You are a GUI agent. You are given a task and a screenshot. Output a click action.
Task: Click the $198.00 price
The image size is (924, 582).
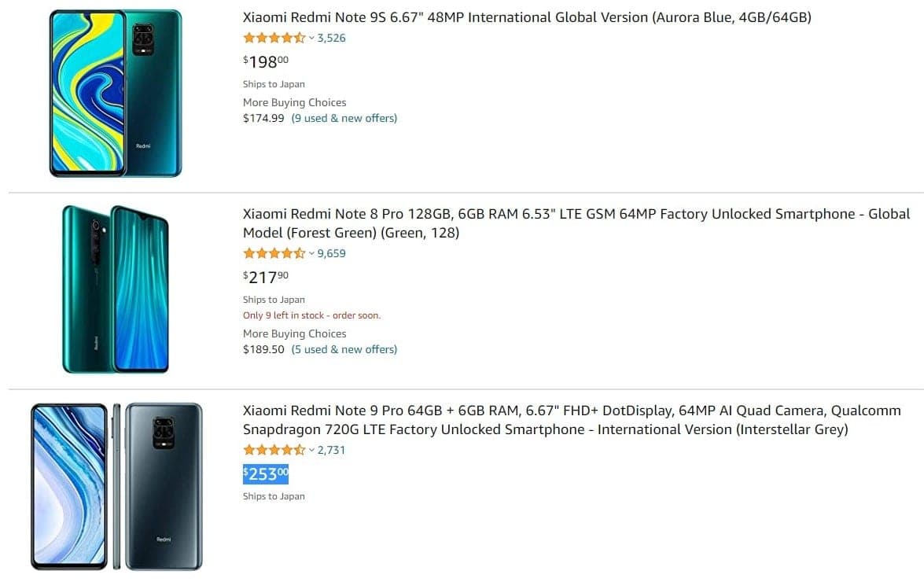click(x=266, y=62)
